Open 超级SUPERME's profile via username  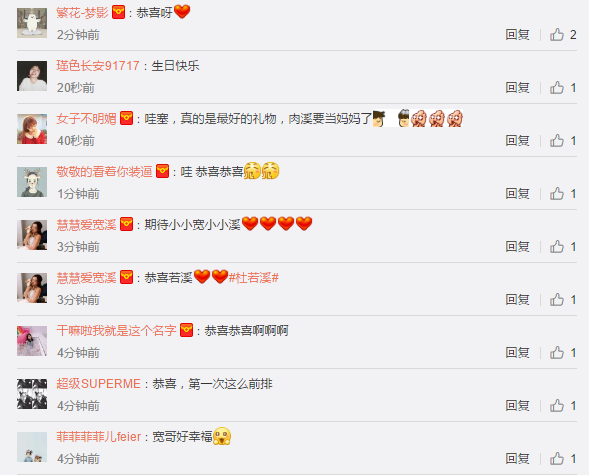pos(98,384)
